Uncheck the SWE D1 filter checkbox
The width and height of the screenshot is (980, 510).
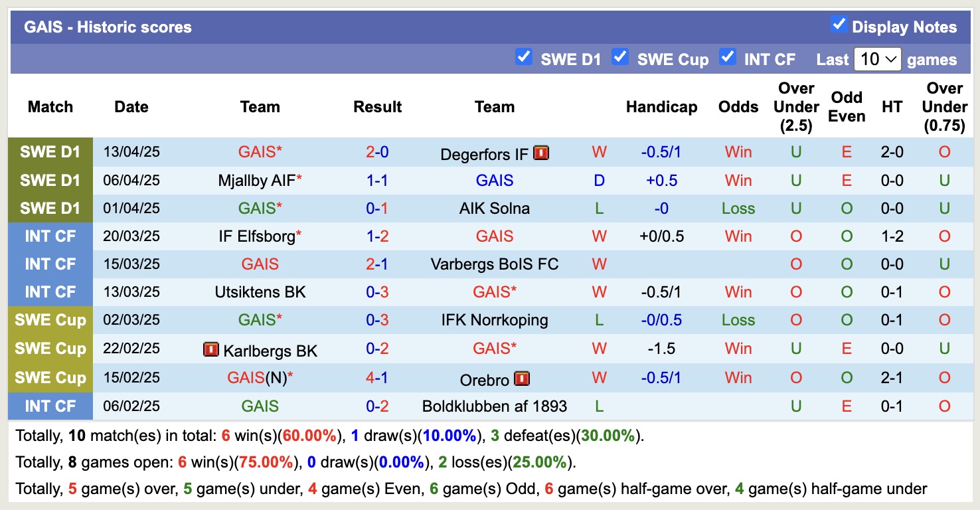click(524, 57)
